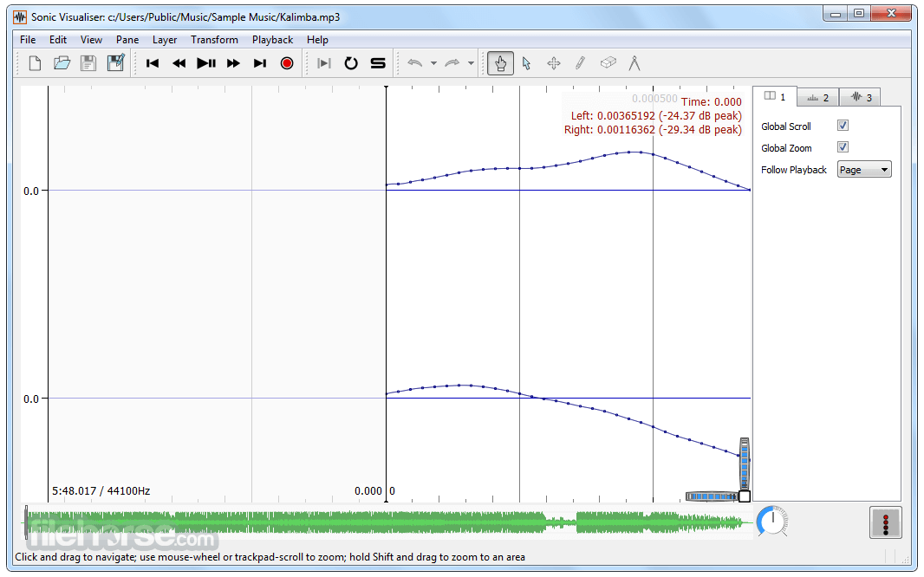The height and width of the screenshot is (577, 924).
Task: Toggle Play/Pause playback
Action: point(206,63)
